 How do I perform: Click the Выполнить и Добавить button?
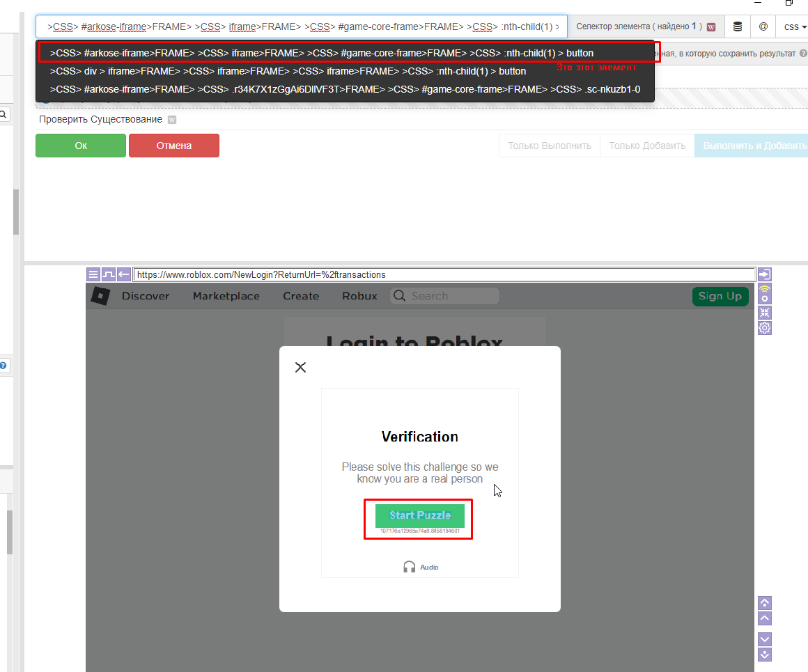[754, 146]
